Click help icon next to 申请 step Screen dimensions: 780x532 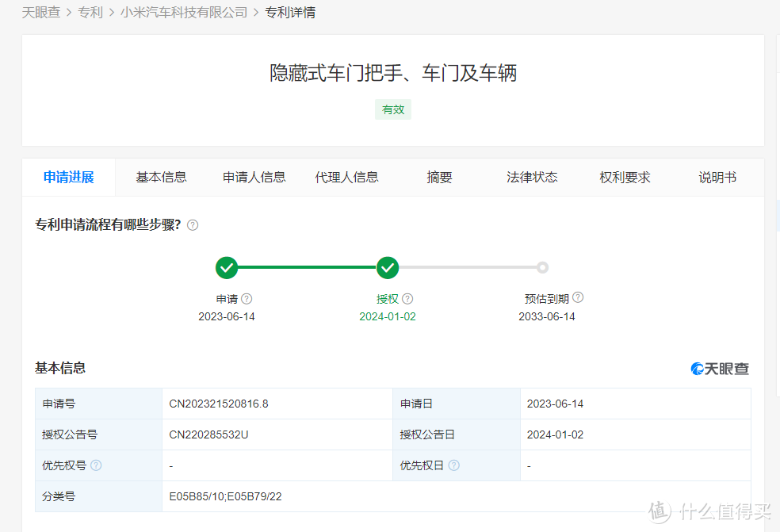[x=247, y=299]
